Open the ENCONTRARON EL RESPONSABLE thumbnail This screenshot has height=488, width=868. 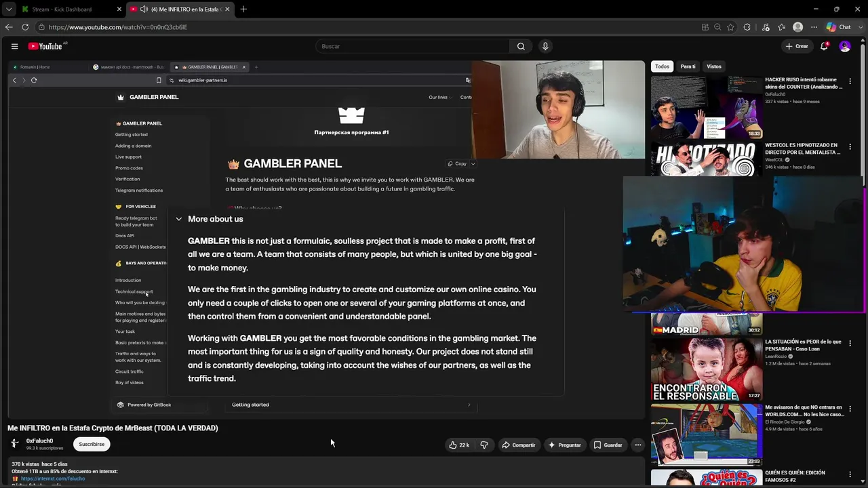point(707,369)
